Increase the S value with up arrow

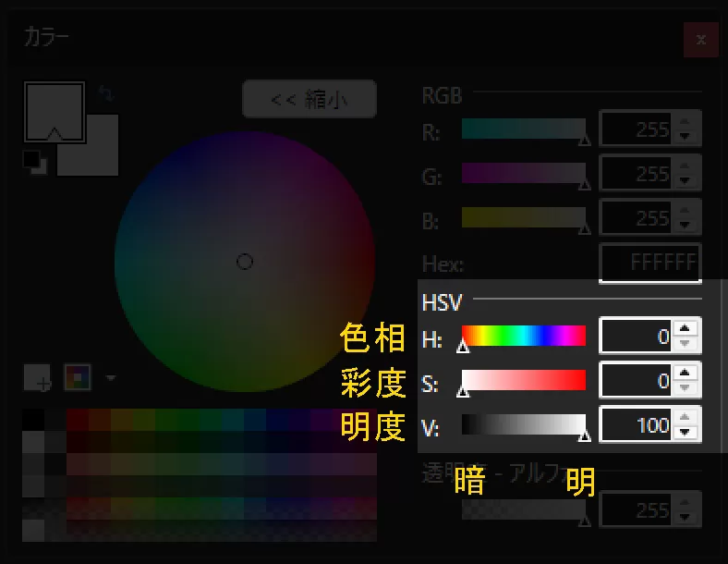[x=685, y=373]
